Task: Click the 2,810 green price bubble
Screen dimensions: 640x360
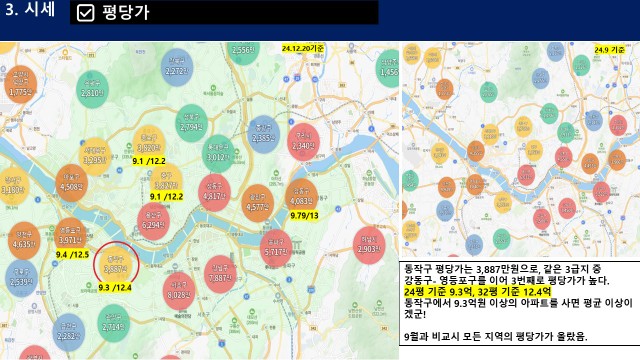Action: (x=92, y=89)
